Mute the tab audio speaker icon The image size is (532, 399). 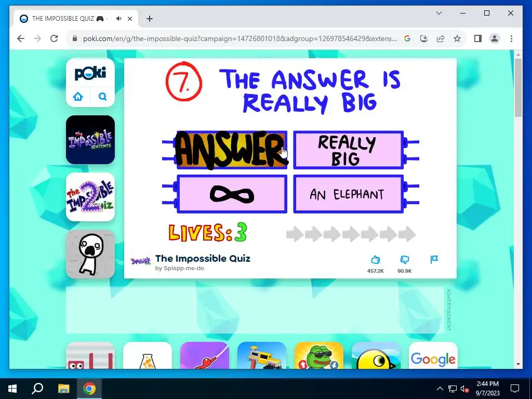tap(119, 19)
